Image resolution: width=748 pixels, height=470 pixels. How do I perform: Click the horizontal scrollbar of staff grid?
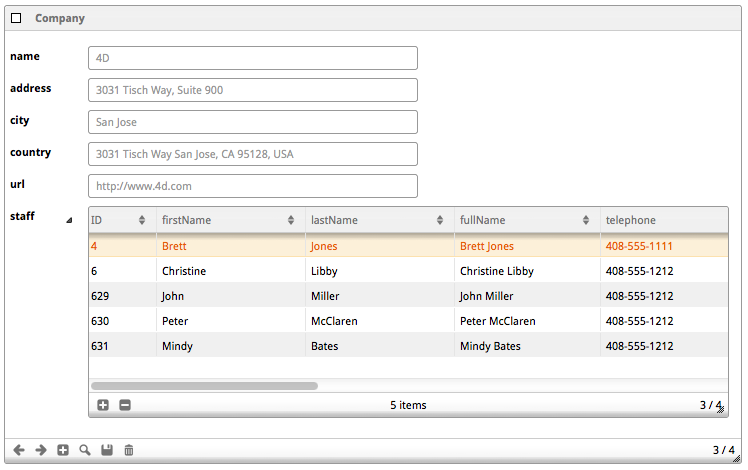[x=204, y=385]
